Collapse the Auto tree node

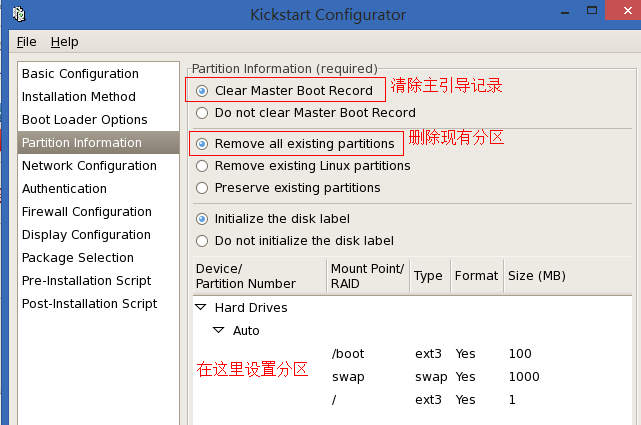pos(218,331)
